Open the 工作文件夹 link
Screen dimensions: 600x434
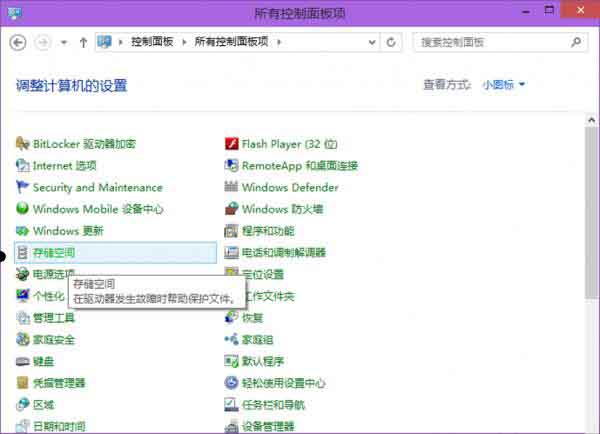click(x=269, y=296)
